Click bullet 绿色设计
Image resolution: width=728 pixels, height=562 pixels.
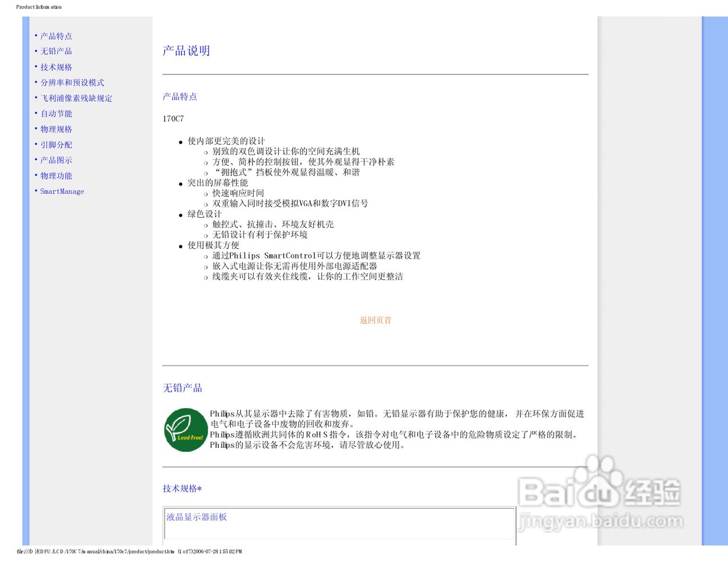205,214
